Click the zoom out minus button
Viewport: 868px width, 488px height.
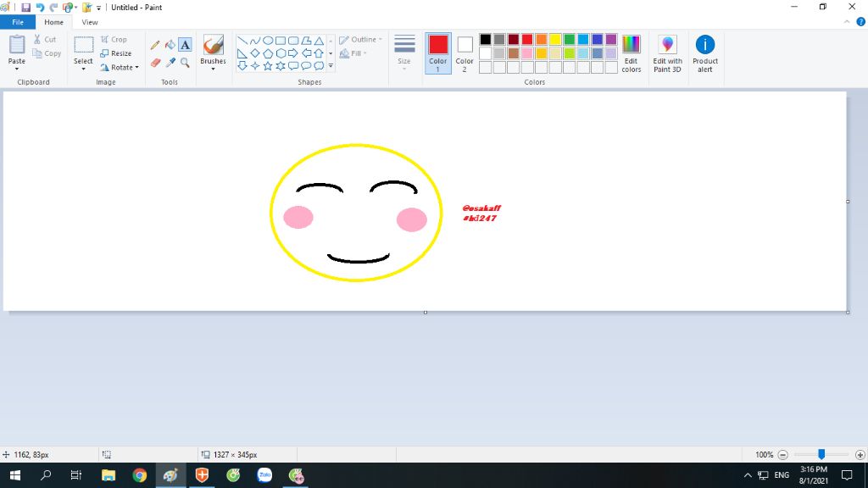[x=782, y=455]
